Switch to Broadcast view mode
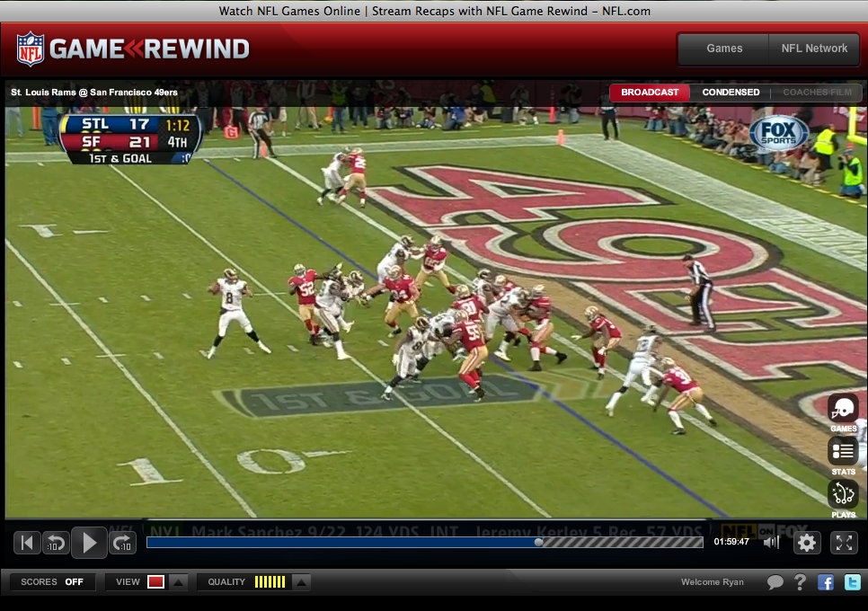 650,93
